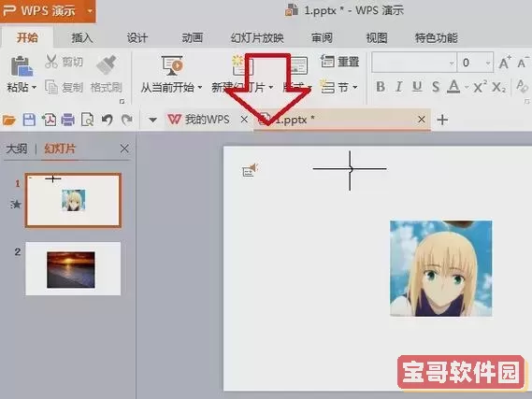Open the 幻灯片放映 ribbon tab
Viewport: 532px width, 399px height.
pyautogui.click(x=257, y=37)
